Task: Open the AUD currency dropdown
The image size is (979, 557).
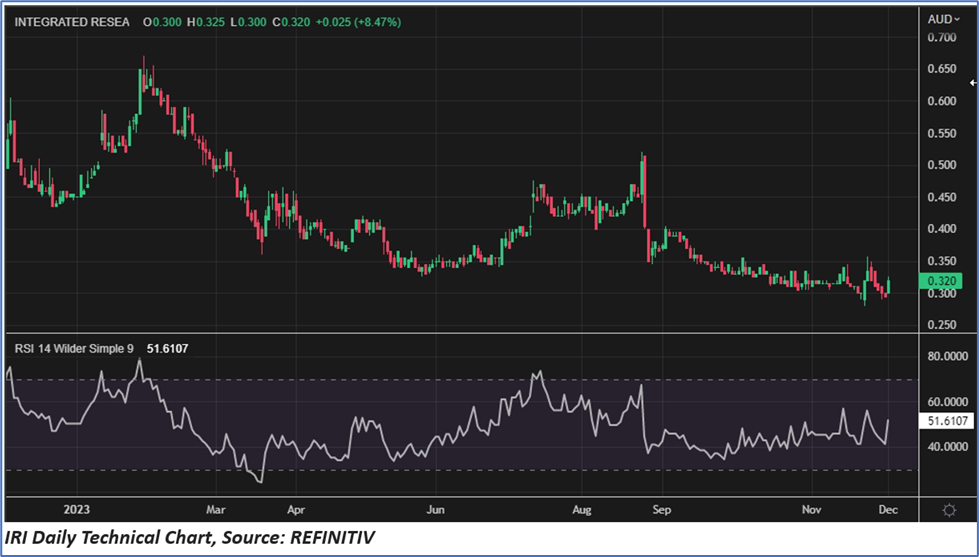Action: click(x=943, y=19)
